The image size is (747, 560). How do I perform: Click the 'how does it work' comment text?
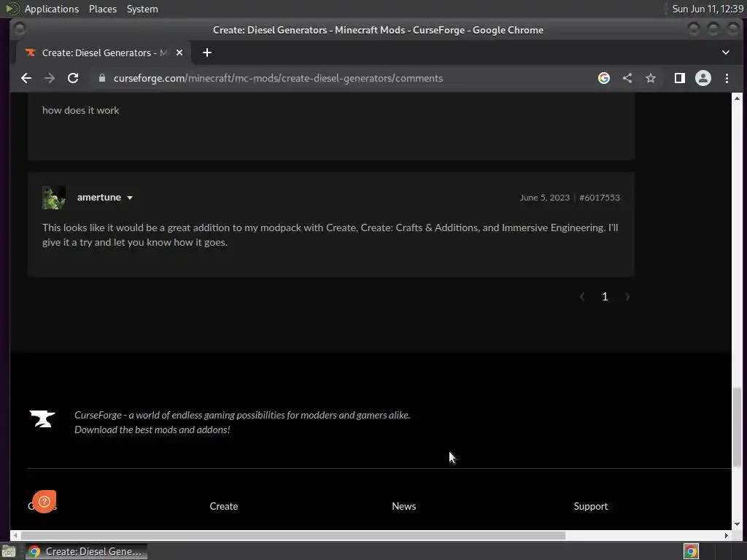coord(80,110)
